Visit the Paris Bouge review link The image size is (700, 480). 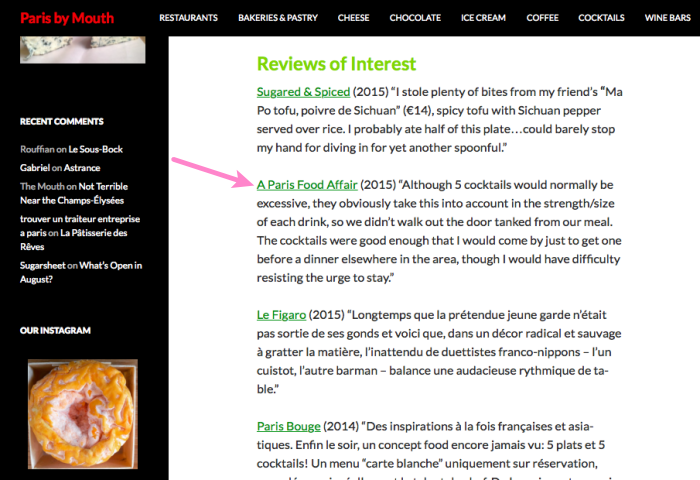pyautogui.click(x=288, y=426)
